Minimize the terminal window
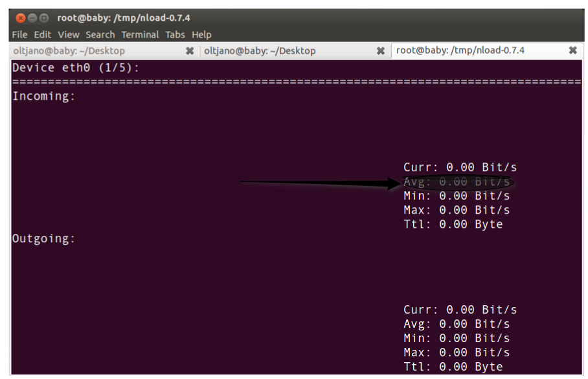Screen dimensions: 588x379 pos(32,17)
